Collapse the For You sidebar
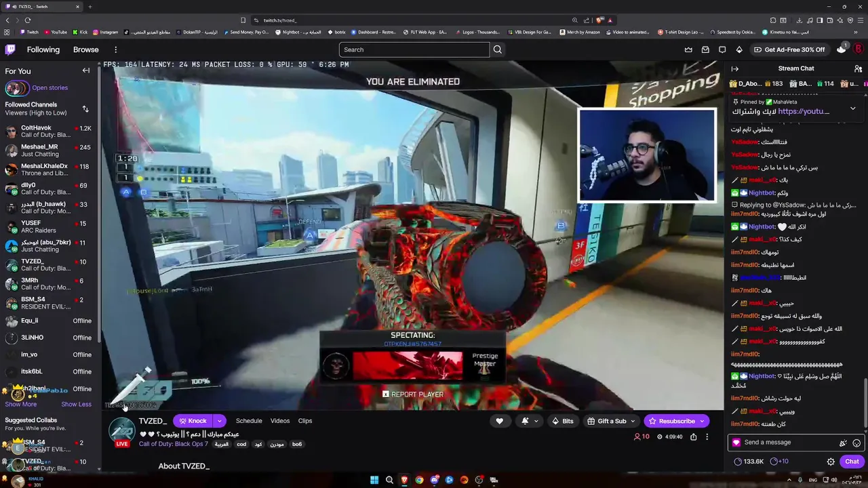Image resolution: width=868 pixels, height=488 pixels. 86,70
